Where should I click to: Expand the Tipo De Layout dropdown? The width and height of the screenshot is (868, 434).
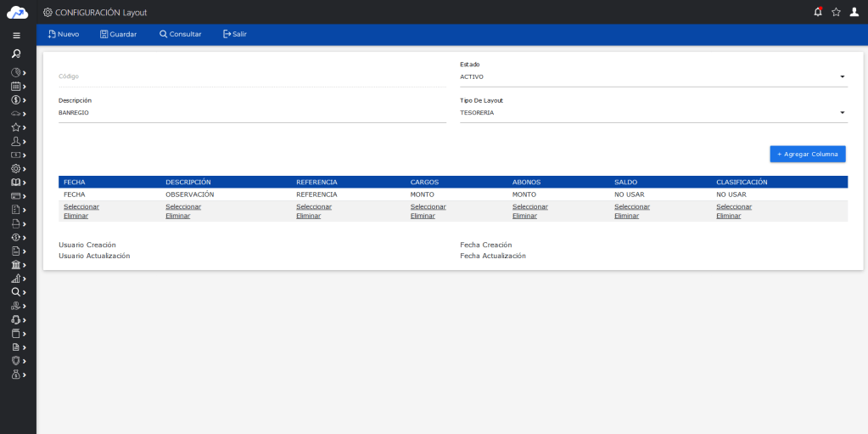point(652,112)
